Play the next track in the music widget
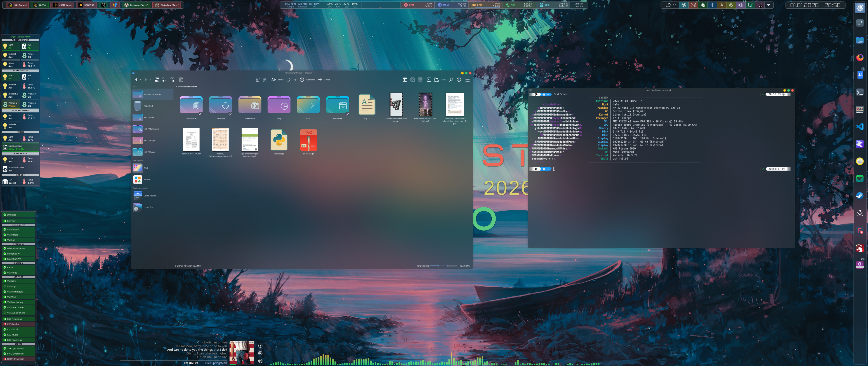Image resolution: width=868 pixels, height=366 pixels. (x=260, y=361)
